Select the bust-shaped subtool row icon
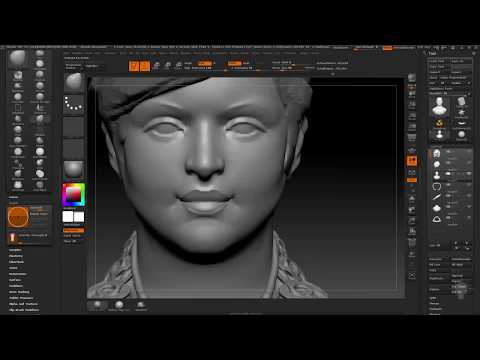 pyautogui.click(x=437, y=175)
